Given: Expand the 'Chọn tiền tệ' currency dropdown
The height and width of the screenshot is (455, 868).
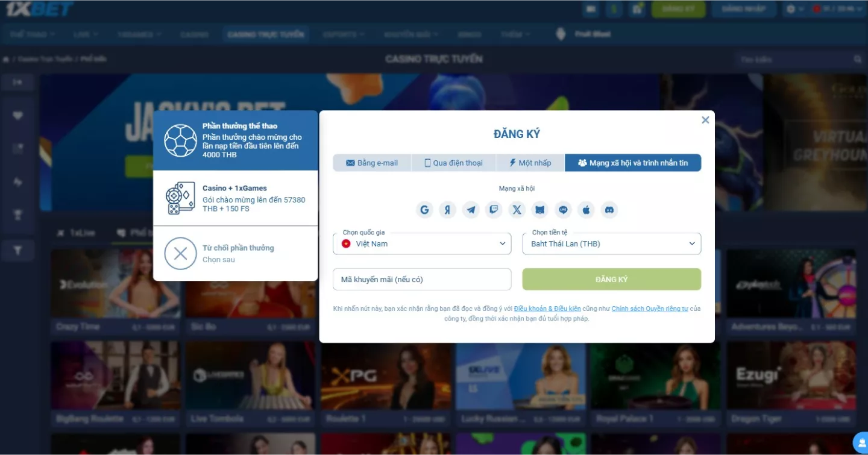Looking at the screenshot, I should 611,243.
